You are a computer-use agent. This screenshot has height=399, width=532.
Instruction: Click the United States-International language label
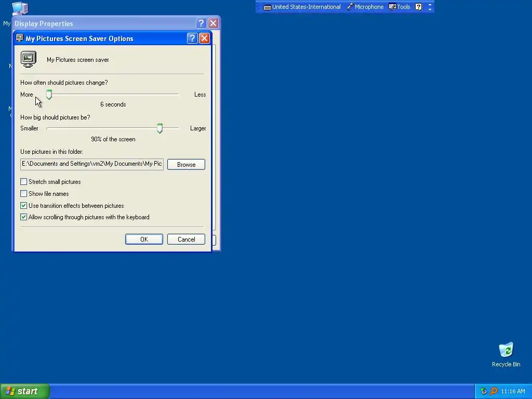tap(307, 7)
